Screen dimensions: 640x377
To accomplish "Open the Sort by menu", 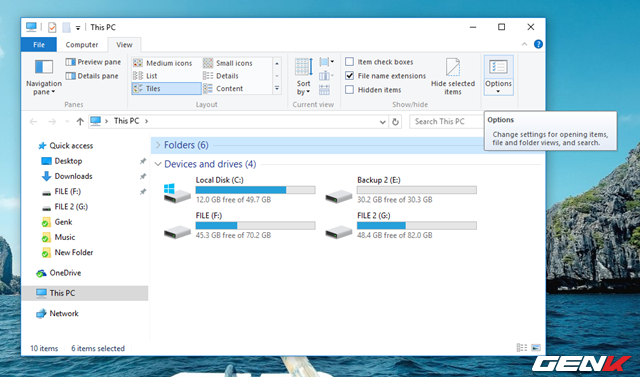I will point(304,77).
